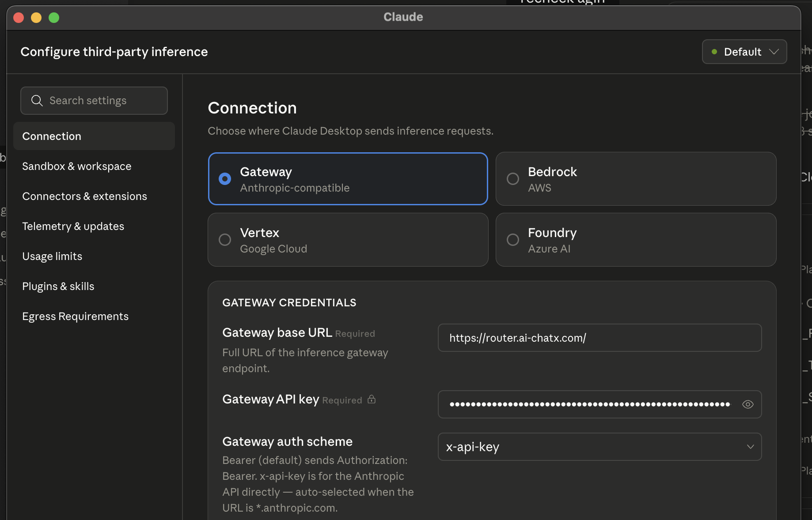This screenshot has width=812, height=520.
Task: Click the Gateway base URL label
Action: [x=277, y=332]
